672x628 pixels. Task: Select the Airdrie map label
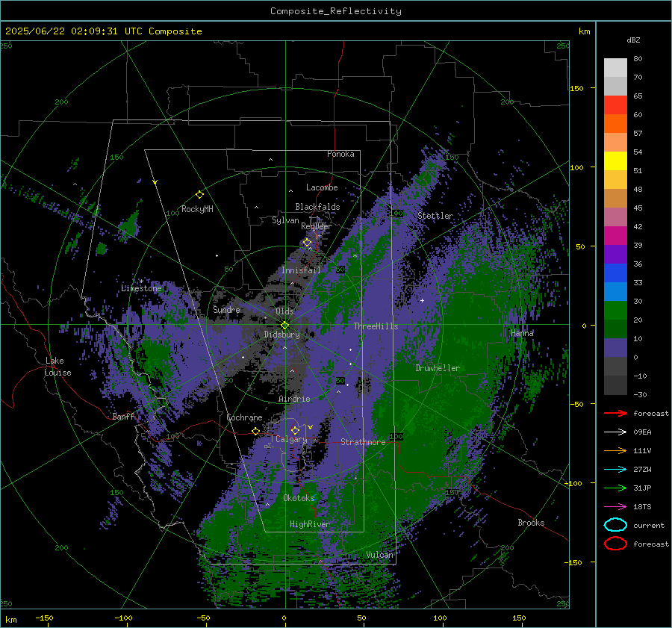pyautogui.click(x=294, y=399)
